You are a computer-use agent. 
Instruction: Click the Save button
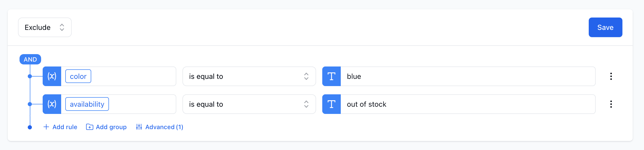605,27
